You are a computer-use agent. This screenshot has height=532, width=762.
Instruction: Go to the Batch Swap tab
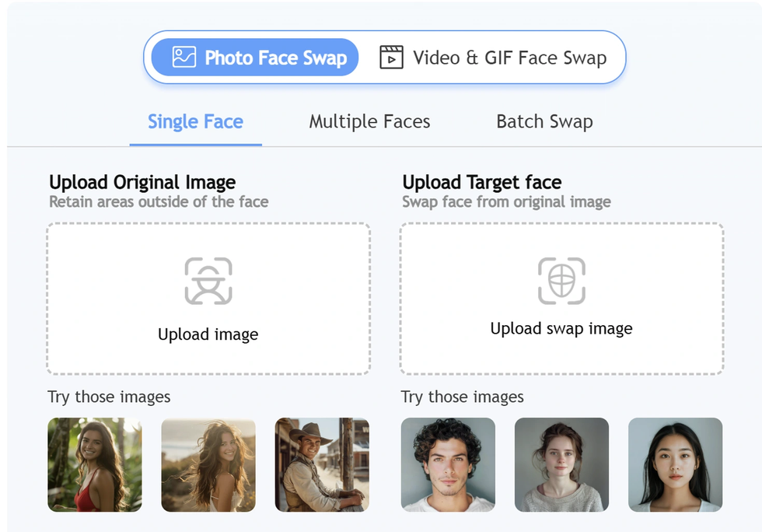coord(544,122)
